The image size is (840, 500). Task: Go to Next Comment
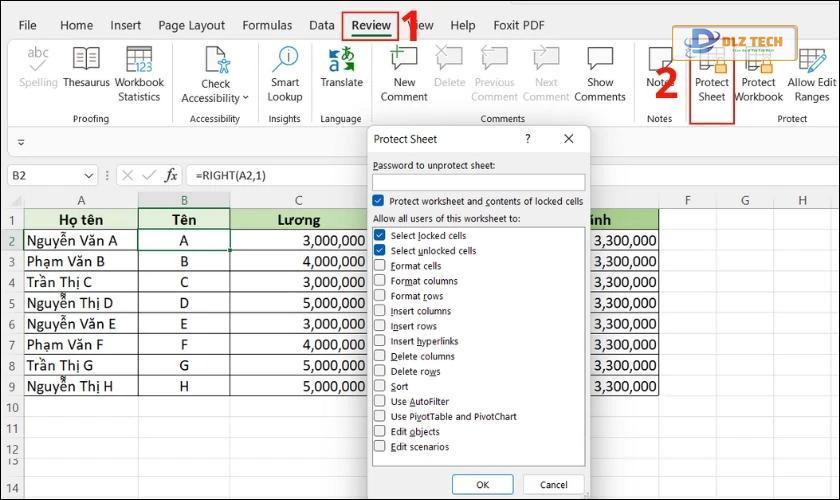pyautogui.click(x=546, y=74)
